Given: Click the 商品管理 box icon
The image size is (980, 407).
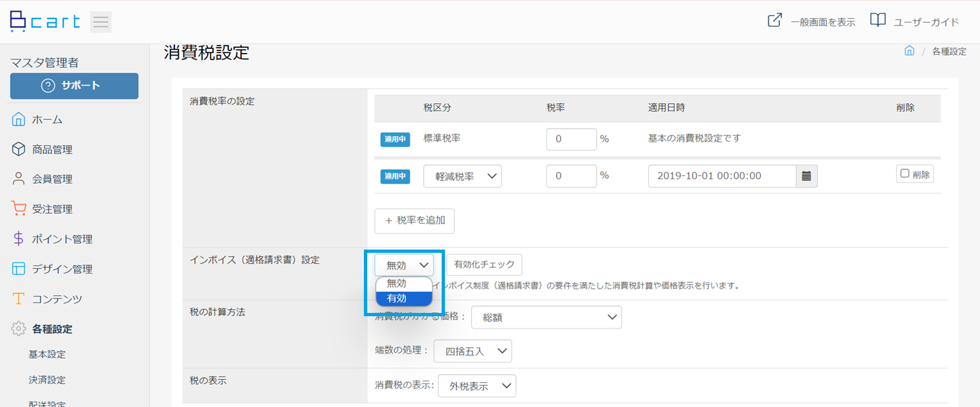Looking at the screenshot, I should point(18,150).
